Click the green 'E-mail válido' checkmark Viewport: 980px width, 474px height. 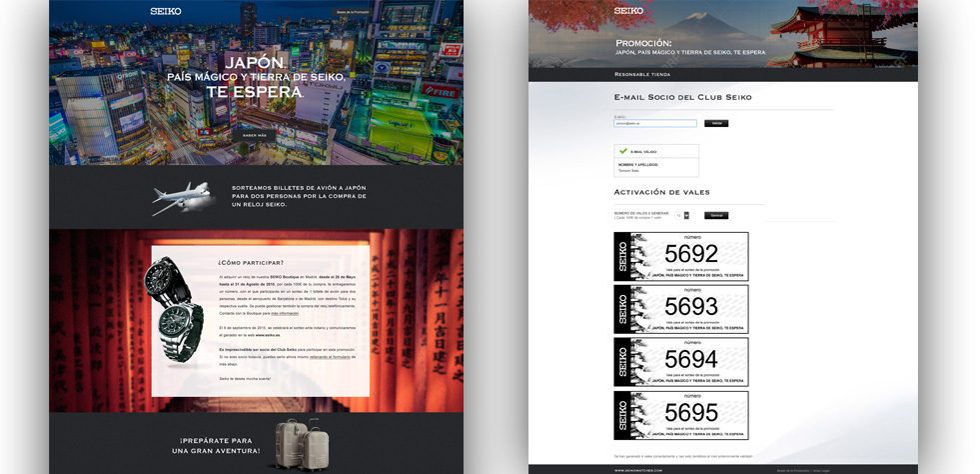(x=623, y=151)
